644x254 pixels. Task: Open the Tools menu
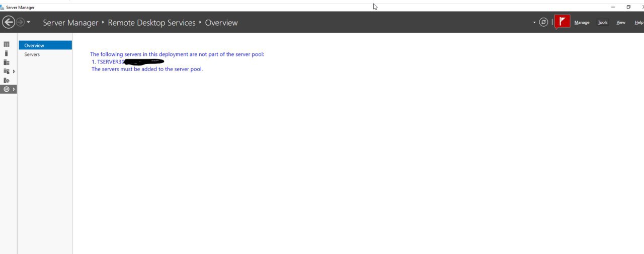[x=602, y=23]
